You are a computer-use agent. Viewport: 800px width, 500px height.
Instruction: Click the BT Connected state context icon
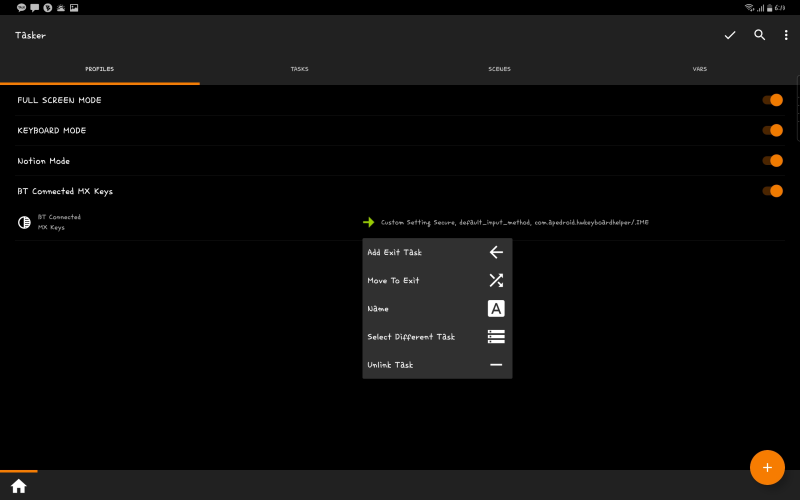coord(24,222)
